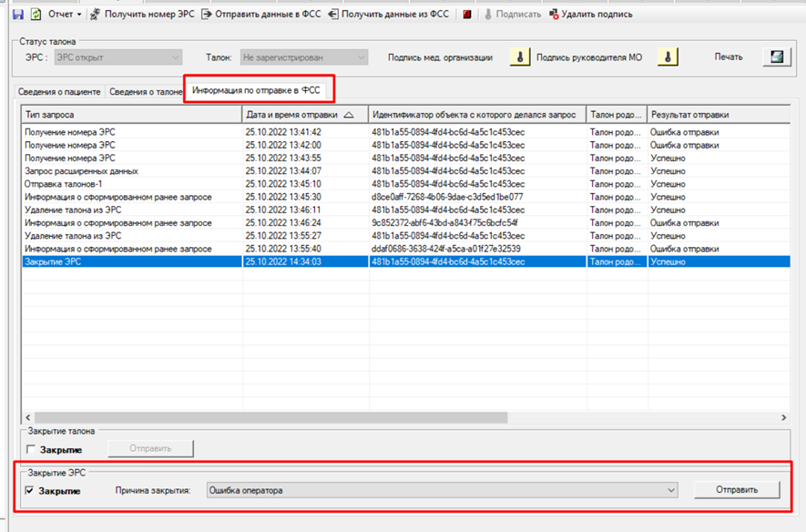Open the Сведения о талоне tab
The image size is (806, 532).
(x=146, y=92)
